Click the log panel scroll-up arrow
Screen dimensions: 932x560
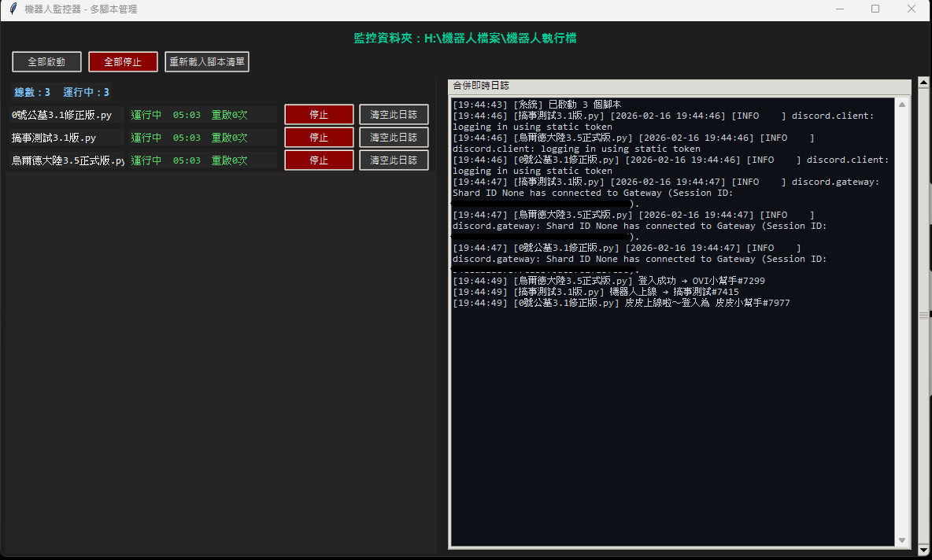pos(901,105)
